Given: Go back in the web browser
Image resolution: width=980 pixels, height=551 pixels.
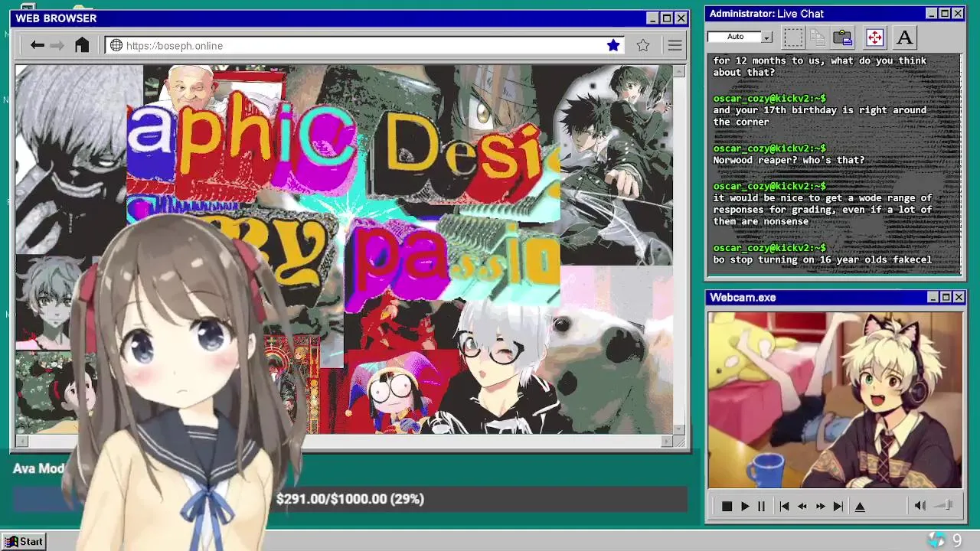Looking at the screenshot, I should (37, 45).
